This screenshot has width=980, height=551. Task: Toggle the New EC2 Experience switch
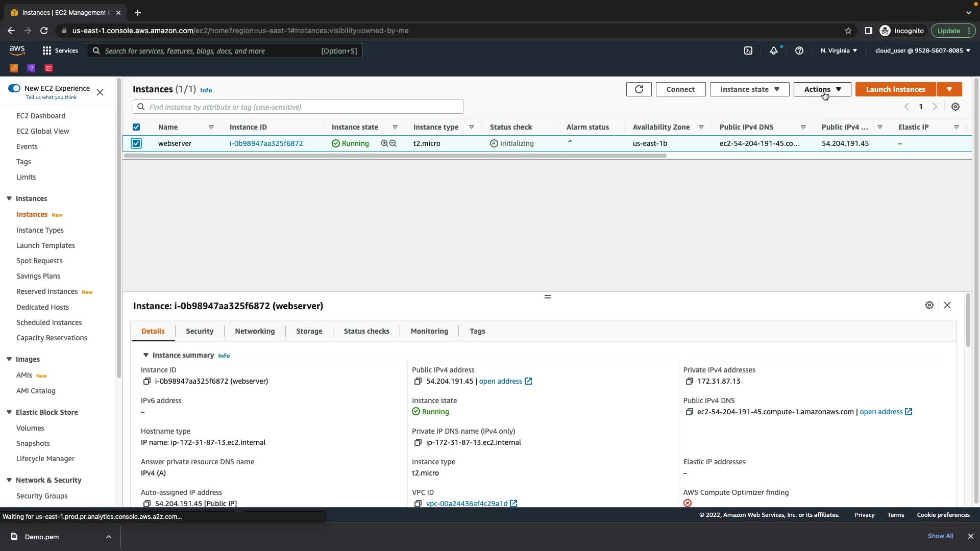tap(14, 88)
